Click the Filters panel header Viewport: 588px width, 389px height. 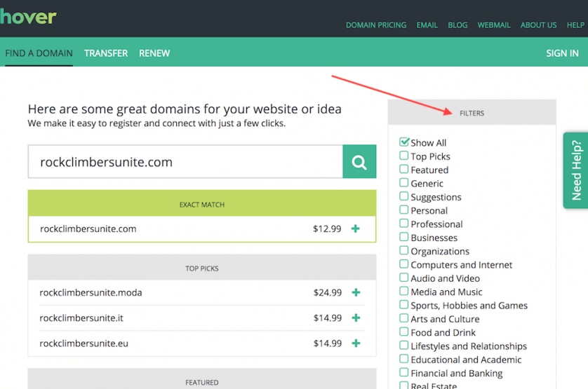click(472, 112)
